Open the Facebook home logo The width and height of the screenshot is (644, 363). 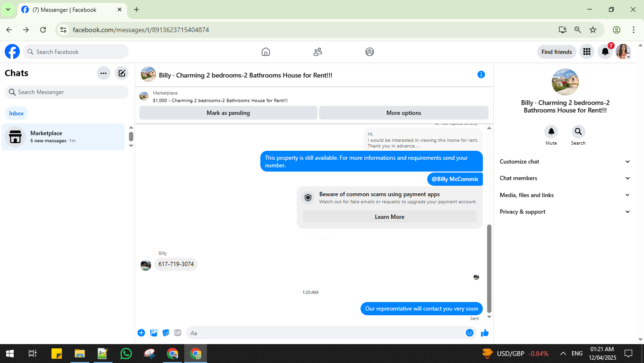coord(12,52)
